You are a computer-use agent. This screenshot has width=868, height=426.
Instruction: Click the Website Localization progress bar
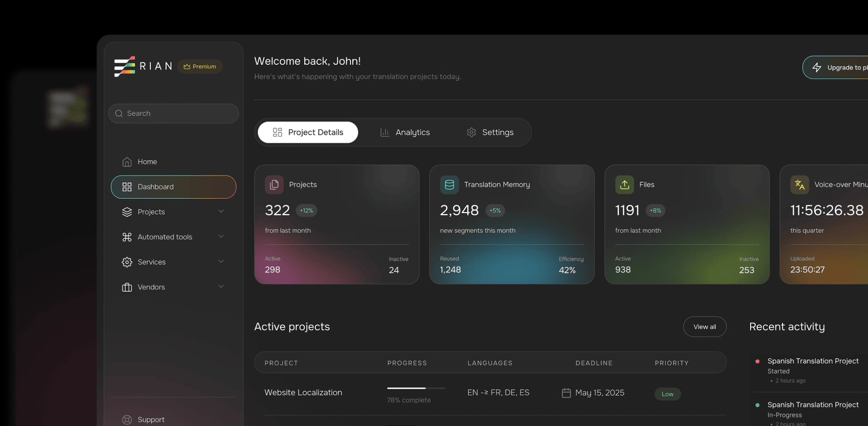tap(415, 387)
